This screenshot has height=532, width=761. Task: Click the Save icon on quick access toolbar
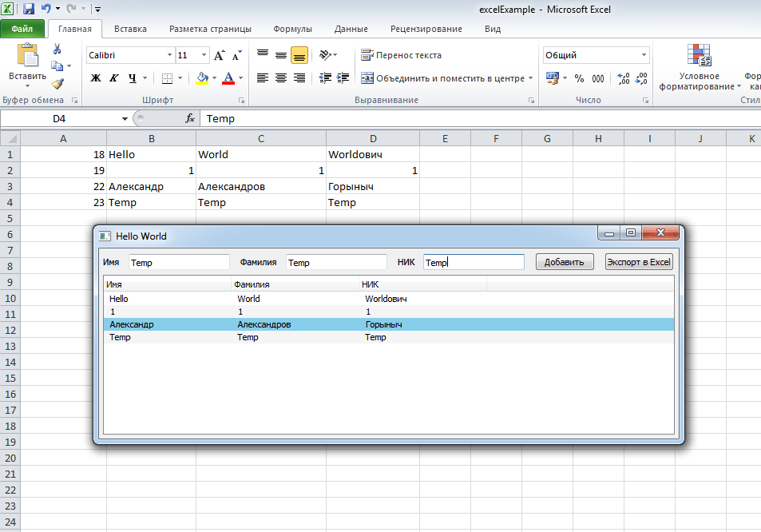tap(30, 9)
